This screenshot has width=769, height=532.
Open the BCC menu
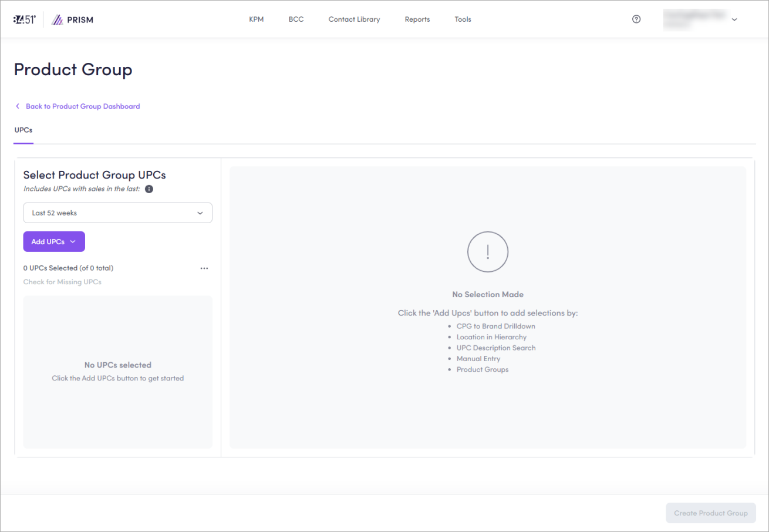pyautogui.click(x=296, y=19)
